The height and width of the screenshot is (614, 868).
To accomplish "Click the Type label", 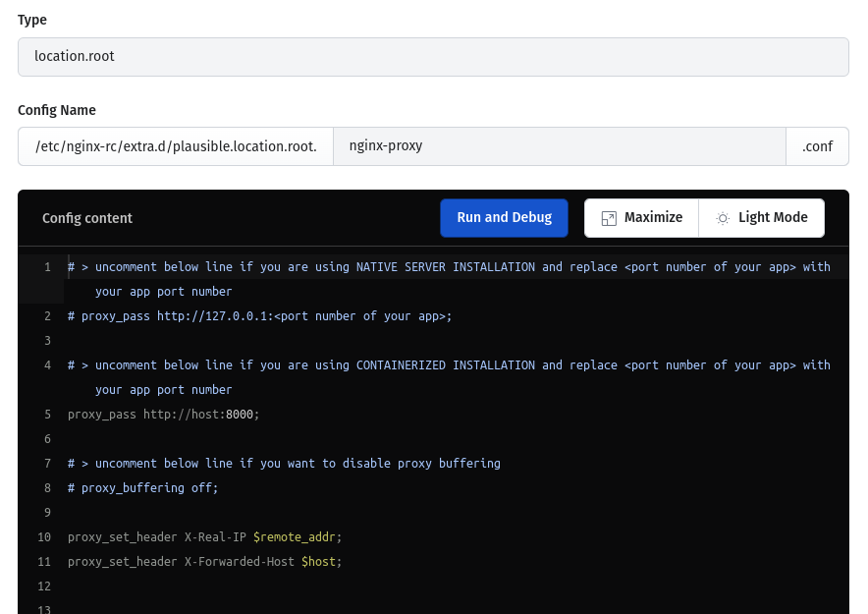I will pyautogui.click(x=32, y=20).
